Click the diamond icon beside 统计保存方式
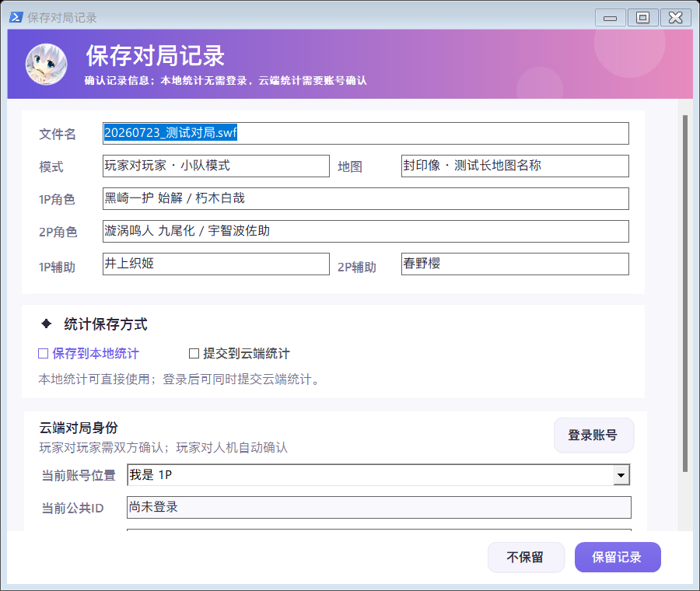 pyautogui.click(x=47, y=323)
